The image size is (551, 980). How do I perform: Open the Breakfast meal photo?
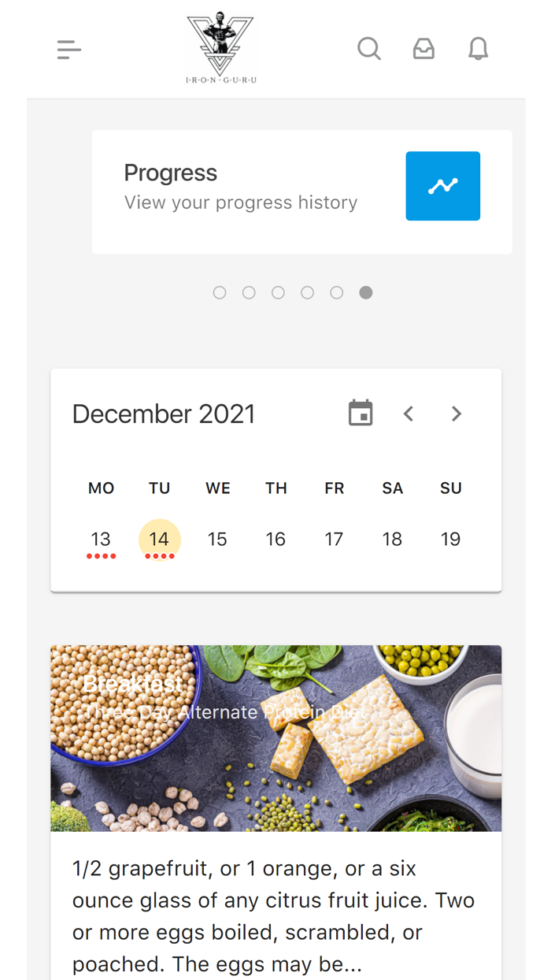(275, 738)
